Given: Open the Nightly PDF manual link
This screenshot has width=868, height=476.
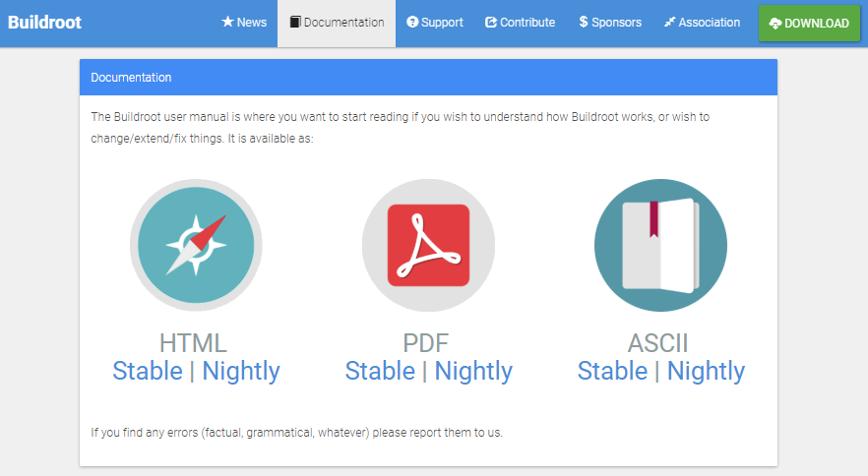Looking at the screenshot, I should pos(473,371).
